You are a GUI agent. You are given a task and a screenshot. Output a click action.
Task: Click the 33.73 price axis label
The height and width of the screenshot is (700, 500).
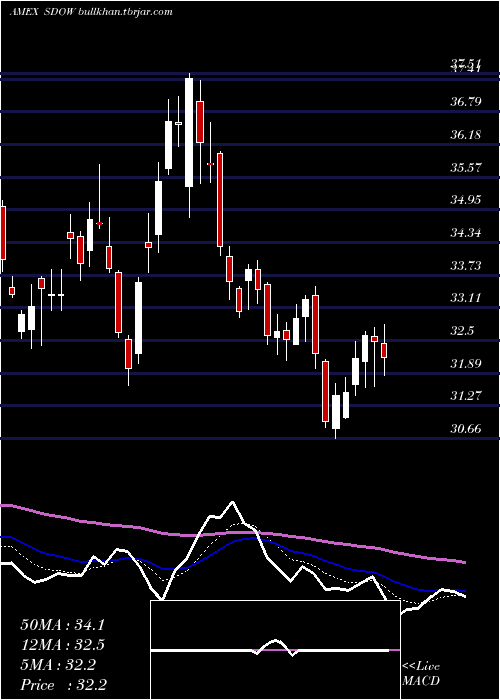[x=466, y=266]
